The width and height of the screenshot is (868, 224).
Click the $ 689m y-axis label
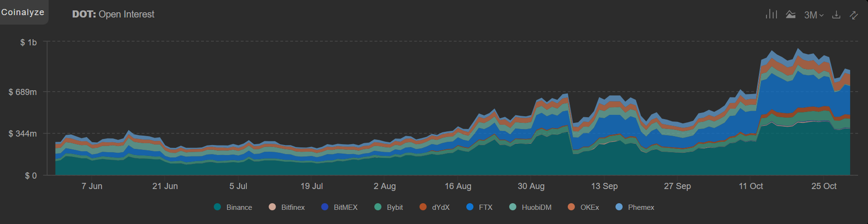(23, 92)
